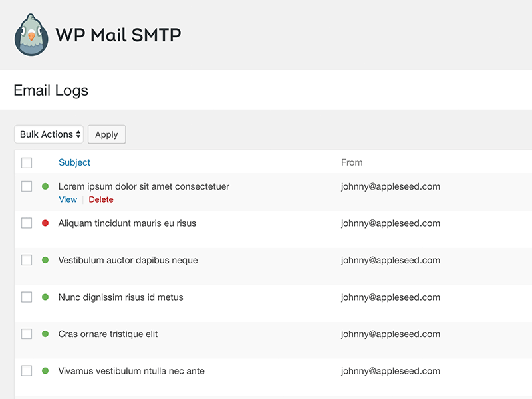Select checkbox for Aliquam tincidunt email
Viewport: 532px width, 399px height.
pyautogui.click(x=27, y=223)
